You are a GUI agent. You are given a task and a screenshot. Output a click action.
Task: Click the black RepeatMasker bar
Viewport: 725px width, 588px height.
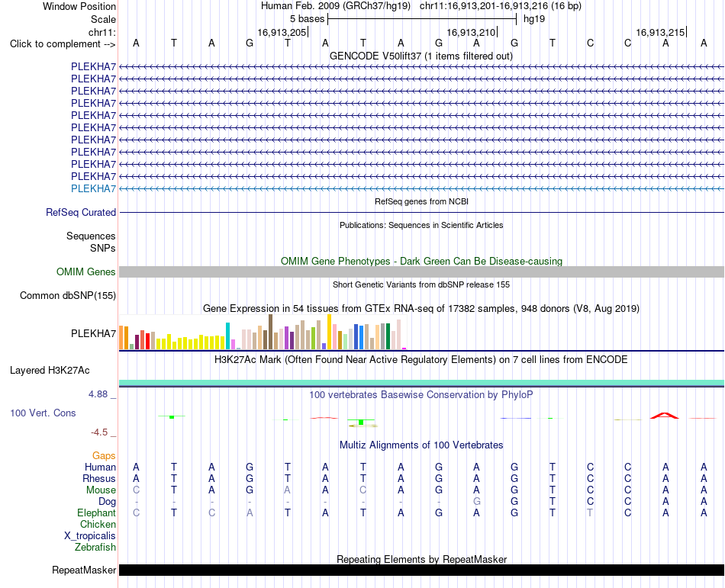click(x=421, y=570)
